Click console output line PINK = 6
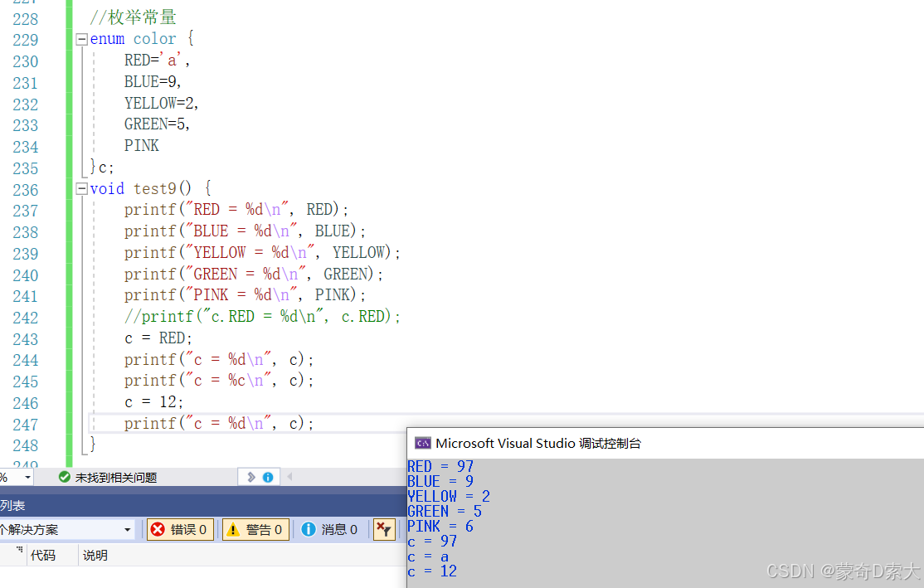Screen dimensions: 924x588 440,526
